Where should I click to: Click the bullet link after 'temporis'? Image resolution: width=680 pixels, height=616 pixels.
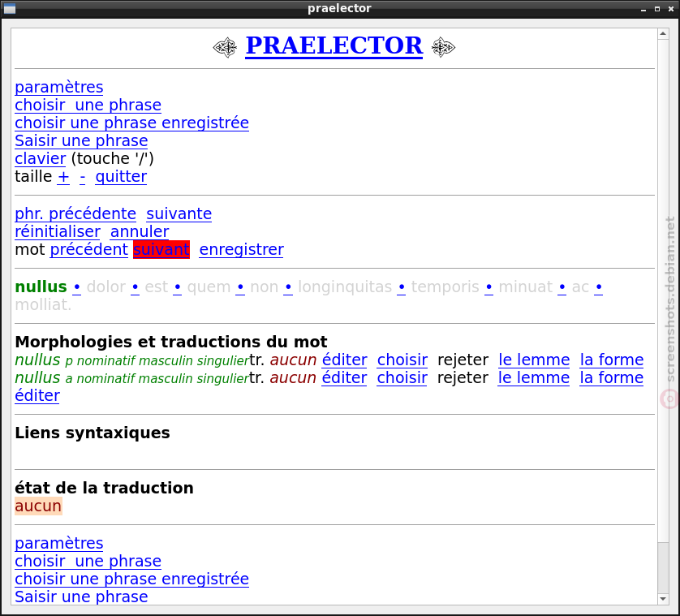pos(488,287)
